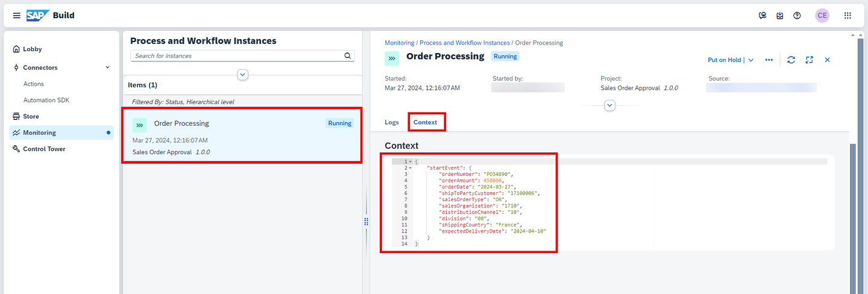Viewport: 868px width, 294px height.
Task: Close the Order Processing detail panel
Action: tap(828, 60)
